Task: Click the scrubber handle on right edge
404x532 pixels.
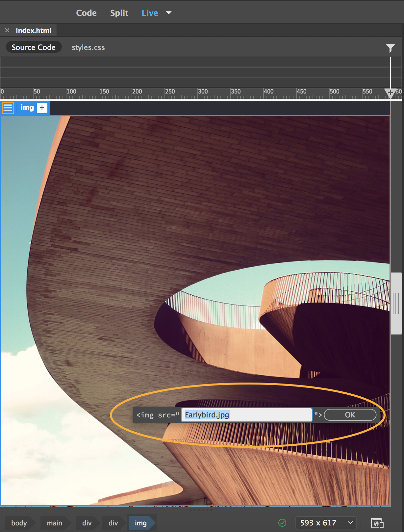Action: [396, 304]
